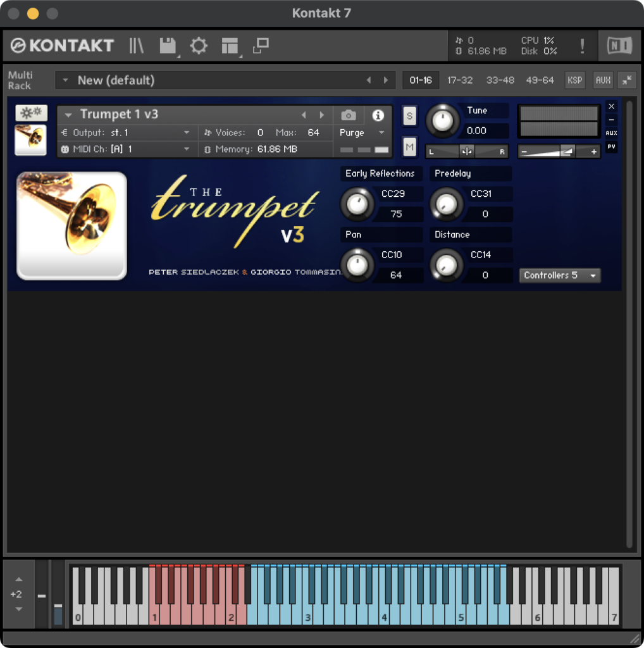Screen dimensions: 644x648
Task: Click the pitch bend wheel strip
Action: [41, 594]
